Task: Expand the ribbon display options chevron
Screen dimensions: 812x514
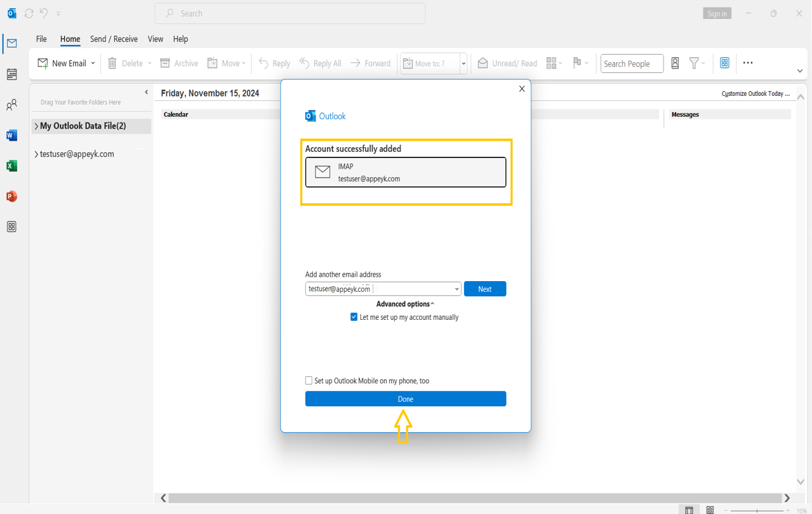Action: point(800,71)
